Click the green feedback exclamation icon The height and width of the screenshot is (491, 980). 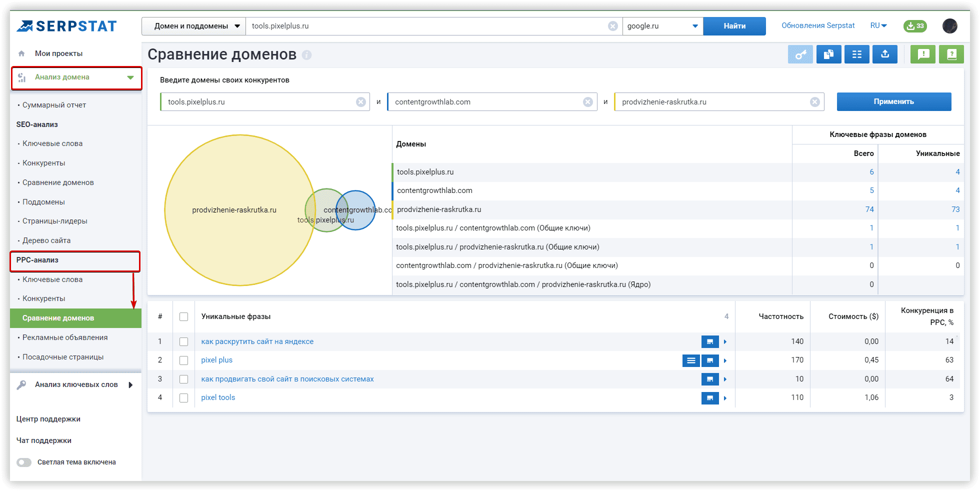pyautogui.click(x=923, y=54)
